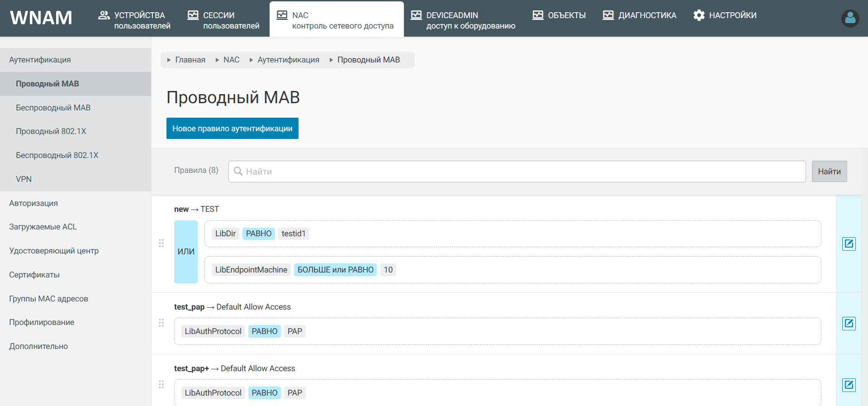868x406 pixels.
Task: Click the edit icon for rule new
Action: click(x=849, y=244)
